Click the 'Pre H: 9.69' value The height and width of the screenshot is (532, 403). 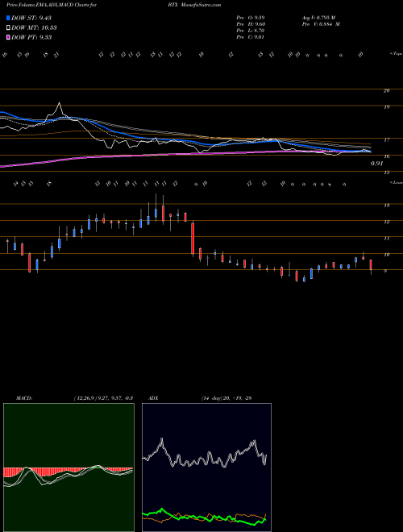tap(251, 24)
